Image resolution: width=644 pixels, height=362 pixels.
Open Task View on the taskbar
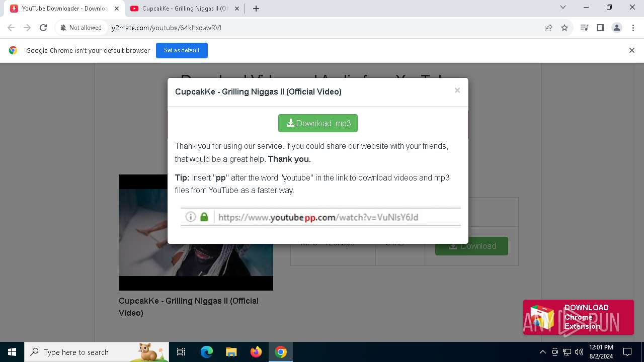(x=181, y=352)
